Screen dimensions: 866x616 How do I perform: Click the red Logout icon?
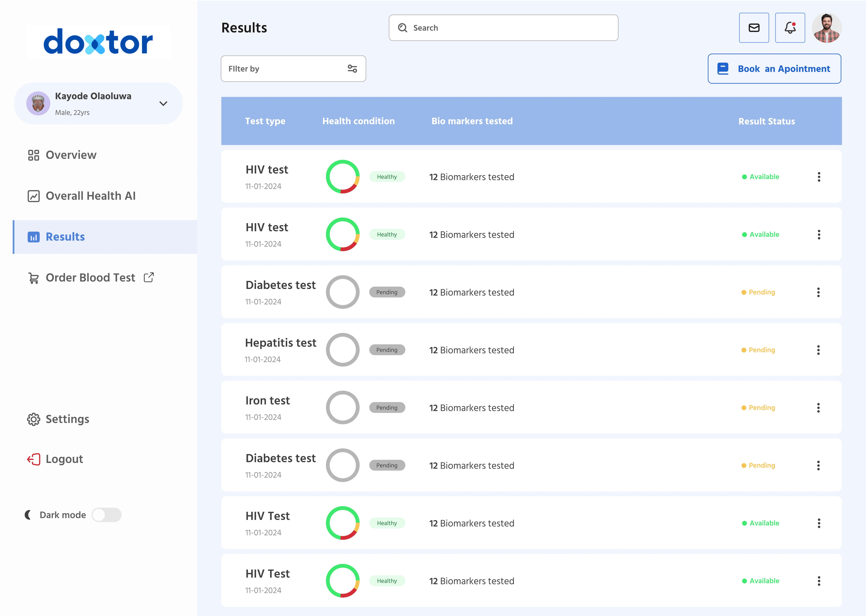coord(34,459)
